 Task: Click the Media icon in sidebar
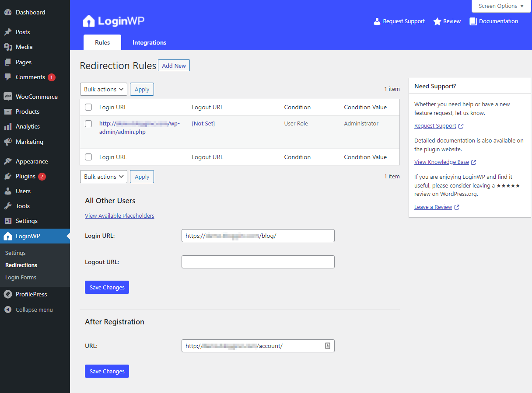point(8,47)
